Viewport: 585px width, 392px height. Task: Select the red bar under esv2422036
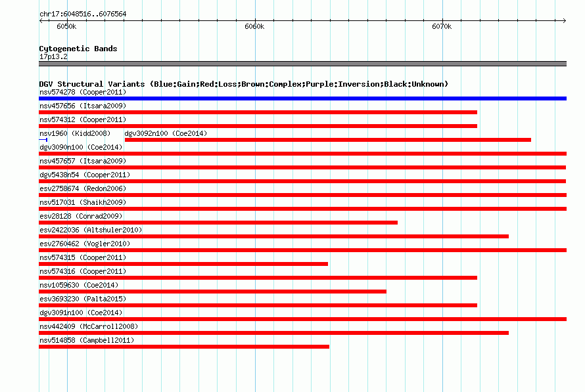pyautogui.click(x=274, y=236)
